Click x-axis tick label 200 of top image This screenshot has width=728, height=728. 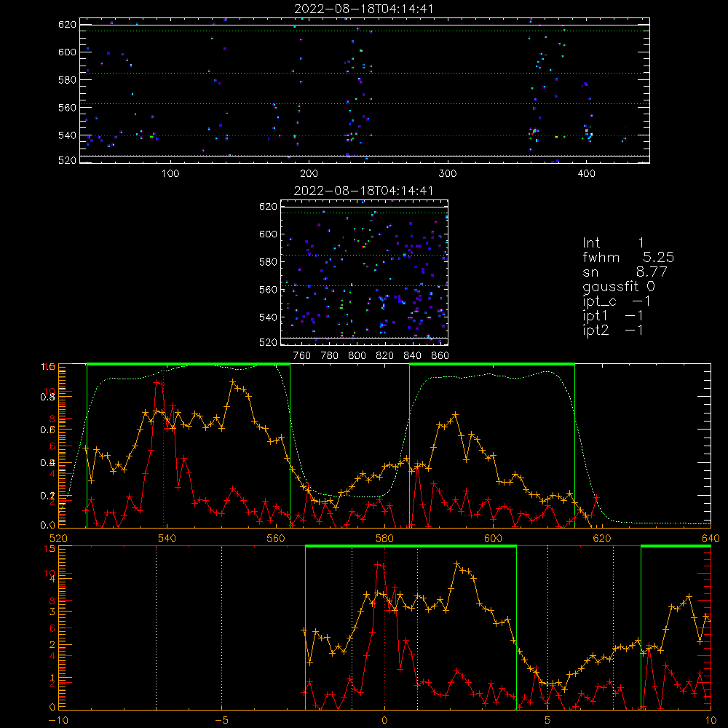[309, 174]
